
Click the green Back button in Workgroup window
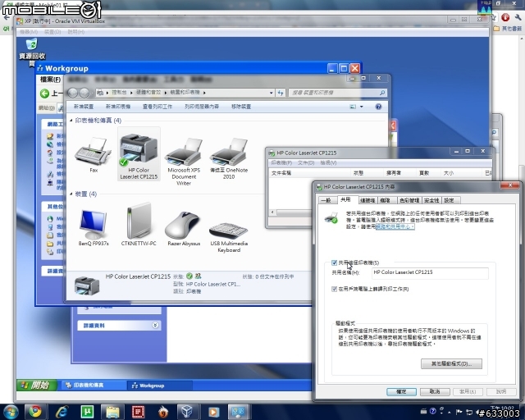pyautogui.click(x=44, y=94)
